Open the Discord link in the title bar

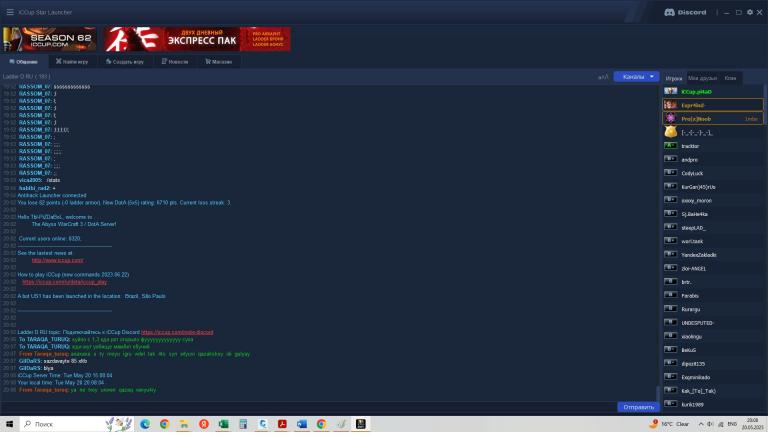[685, 12]
